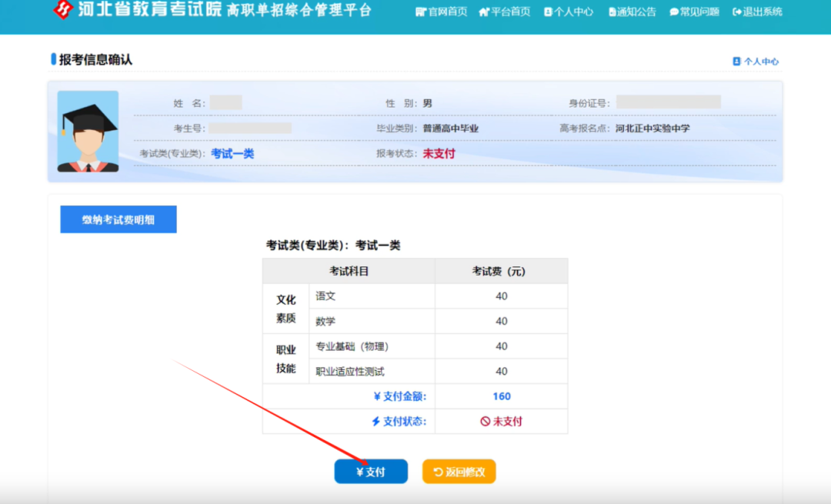
Task: Click the blue 160 total amount value
Action: click(500, 396)
